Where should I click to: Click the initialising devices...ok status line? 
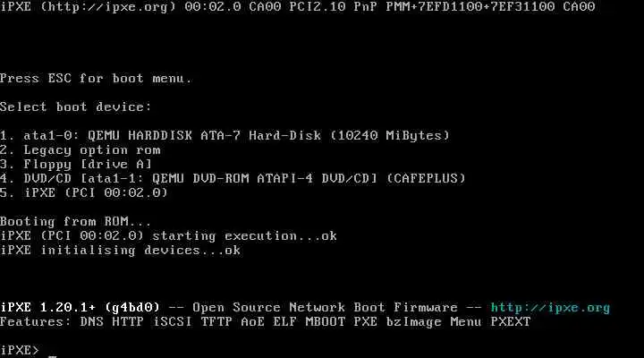pos(121,251)
